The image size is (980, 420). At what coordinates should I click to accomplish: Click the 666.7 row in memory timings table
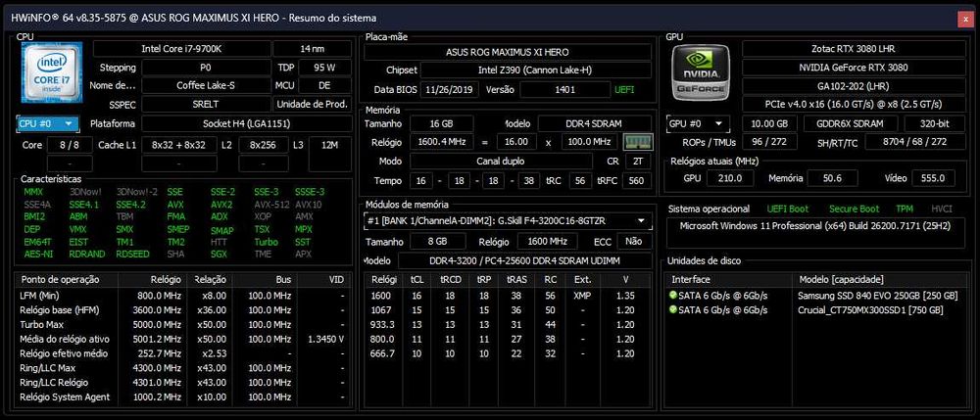coord(508,353)
